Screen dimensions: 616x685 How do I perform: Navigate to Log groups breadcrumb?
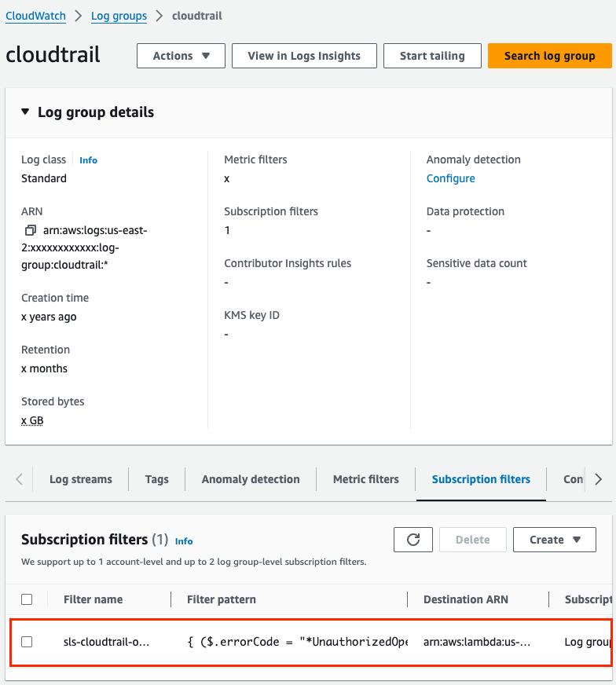coord(119,16)
